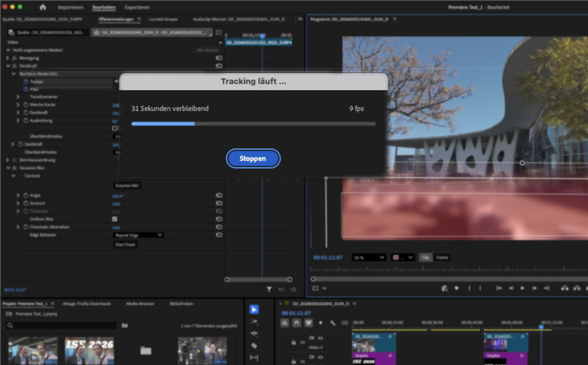Expand the Bewegung effect
588x365 pixels.
pos(8,58)
